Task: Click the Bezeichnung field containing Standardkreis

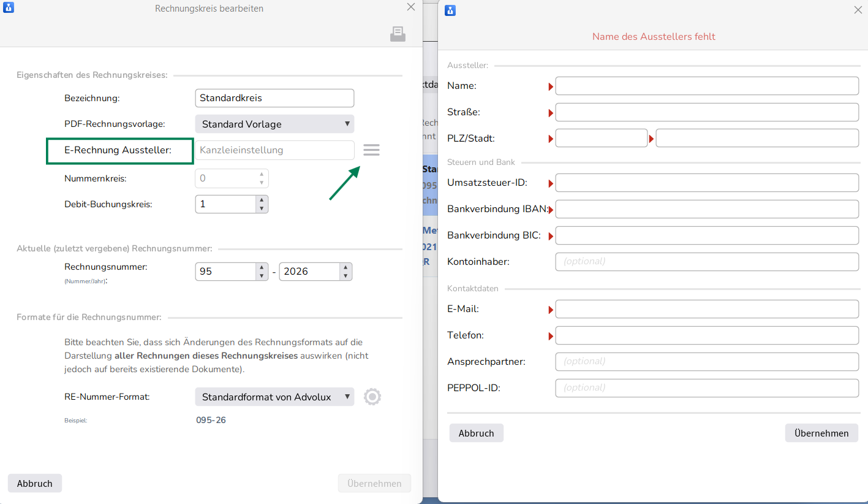Action: (274, 98)
